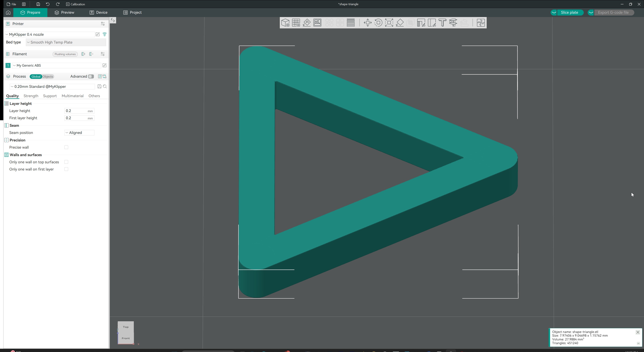The width and height of the screenshot is (644, 352).
Task: Click the Flushing volumes button
Action: click(65, 54)
